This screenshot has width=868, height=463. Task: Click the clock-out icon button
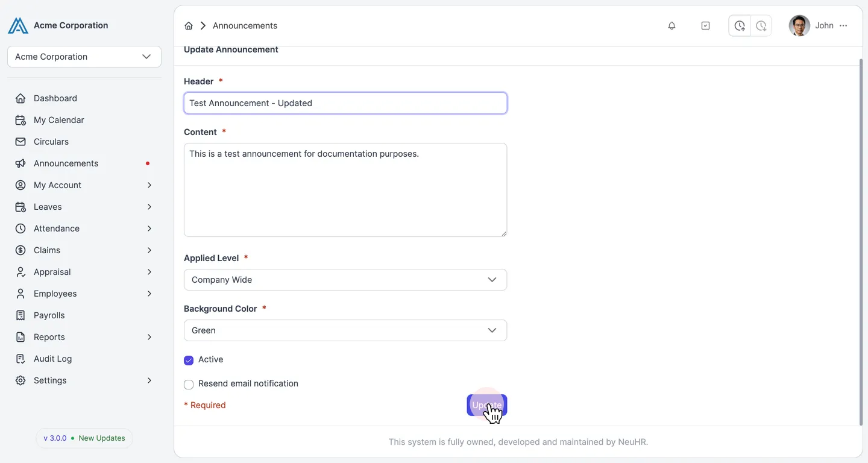pos(761,25)
